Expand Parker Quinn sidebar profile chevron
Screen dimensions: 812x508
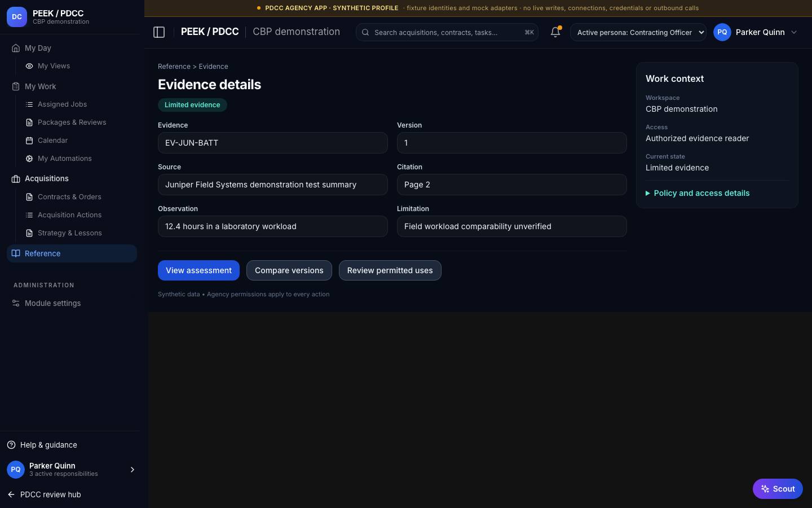coord(133,470)
